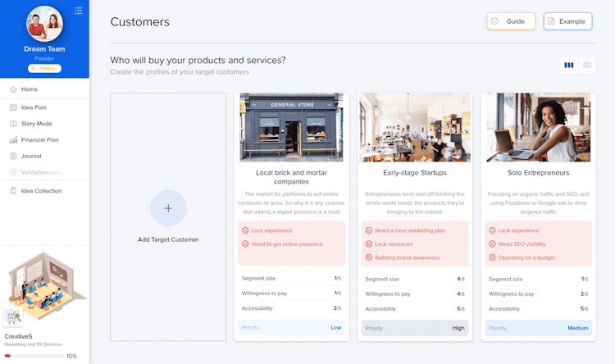Click the Financial Plan chart icon
Image resolution: width=615 pixels, height=364 pixels.
click(x=13, y=140)
